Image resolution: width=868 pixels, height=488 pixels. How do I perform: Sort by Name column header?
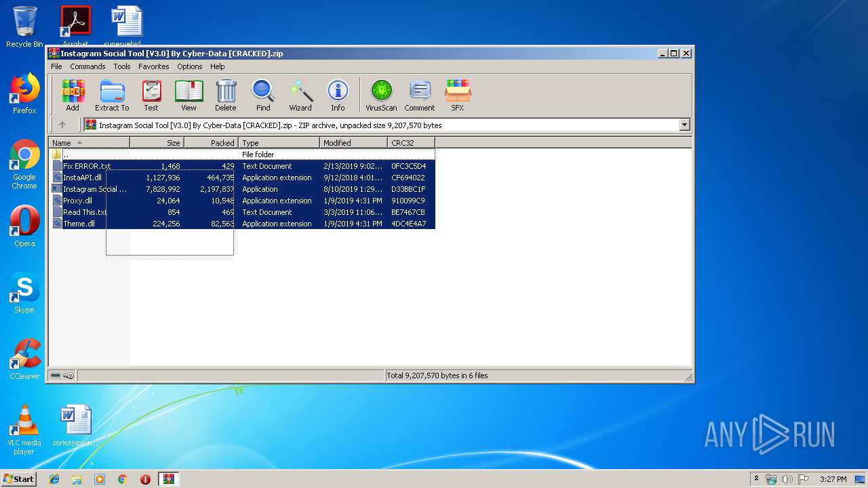pyautogui.click(x=89, y=143)
